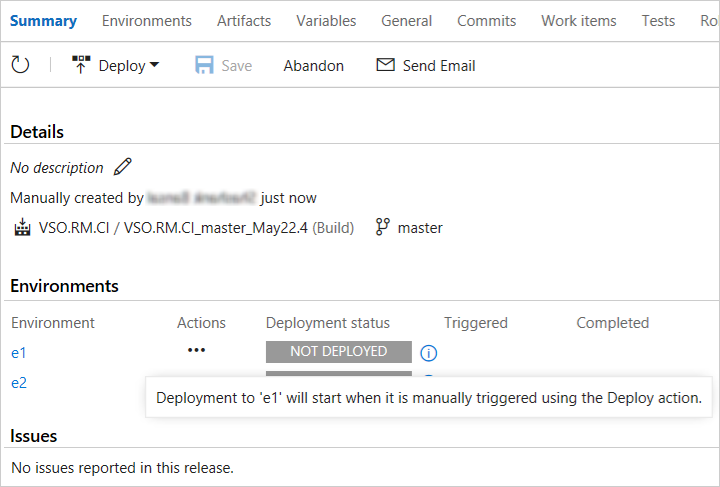Click the build artifact icon
This screenshot has width=720, height=487.
click(x=22, y=228)
